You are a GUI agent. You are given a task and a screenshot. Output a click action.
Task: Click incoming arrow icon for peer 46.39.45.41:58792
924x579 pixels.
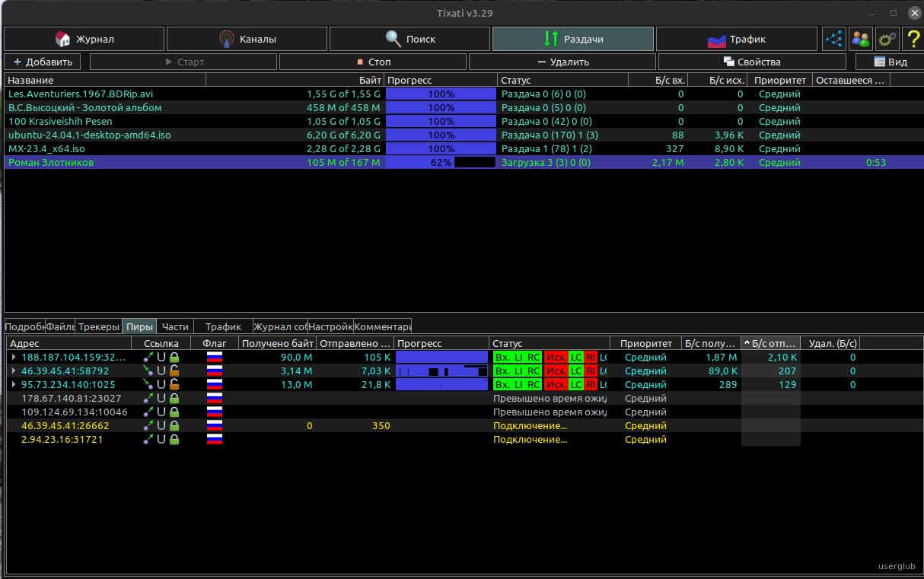[x=148, y=371]
